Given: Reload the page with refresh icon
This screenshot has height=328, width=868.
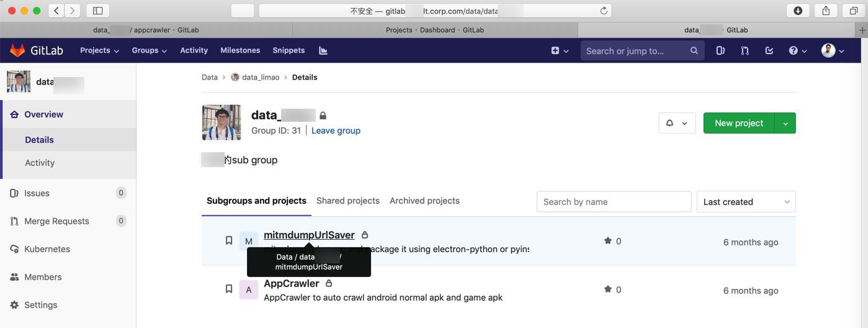Looking at the screenshot, I should 604,11.
